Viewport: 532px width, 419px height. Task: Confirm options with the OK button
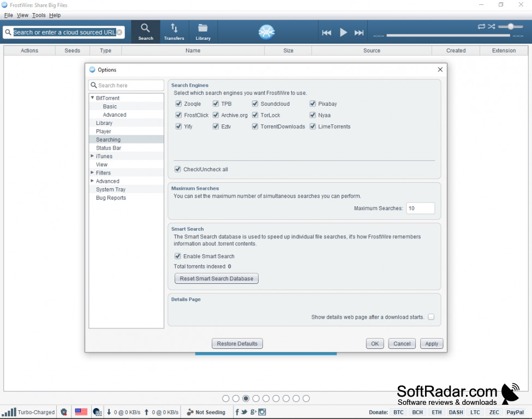(x=375, y=343)
